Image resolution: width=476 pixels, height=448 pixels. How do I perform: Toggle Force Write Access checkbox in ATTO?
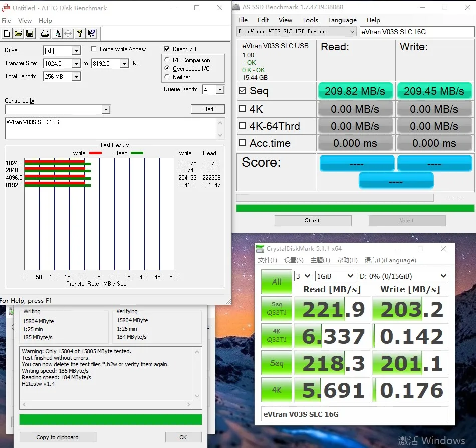coord(94,49)
